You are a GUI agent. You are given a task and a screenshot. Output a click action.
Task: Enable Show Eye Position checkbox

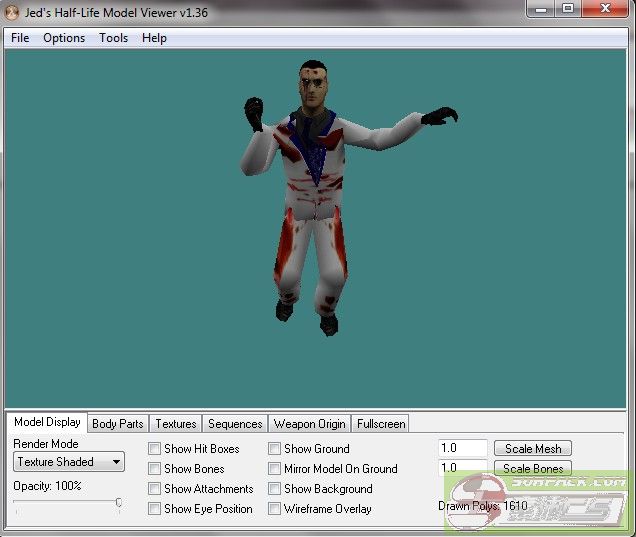pos(154,508)
